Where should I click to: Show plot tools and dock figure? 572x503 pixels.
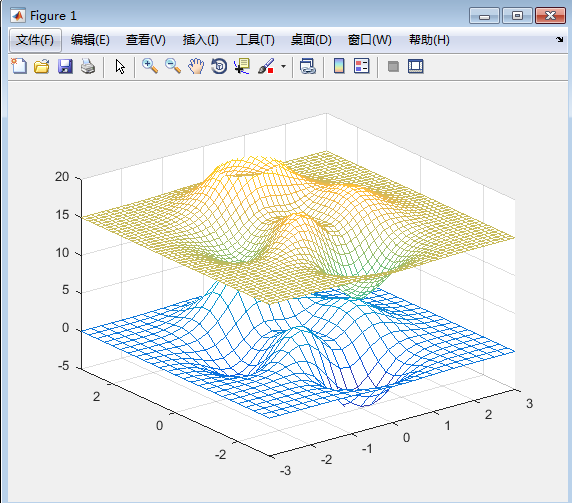point(416,66)
